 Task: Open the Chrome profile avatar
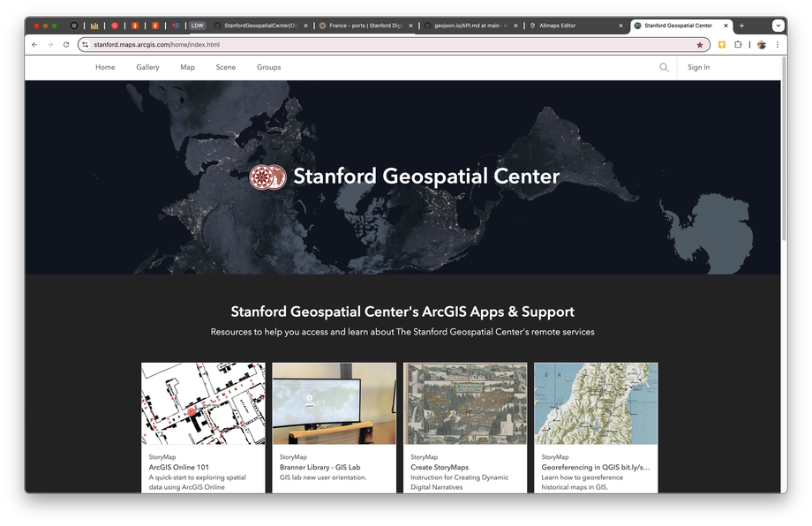[762, 44]
